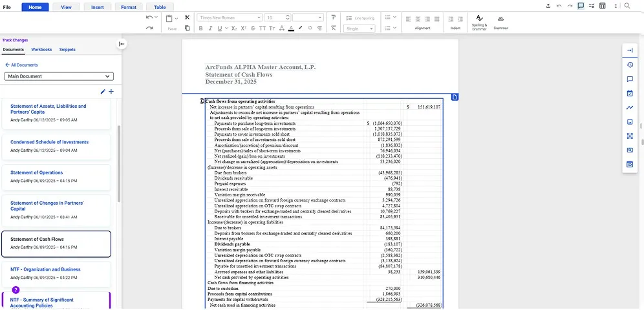
Task: Toggle show paragraph marks (pilcrow) icon
Action: [x=319, y=28]
